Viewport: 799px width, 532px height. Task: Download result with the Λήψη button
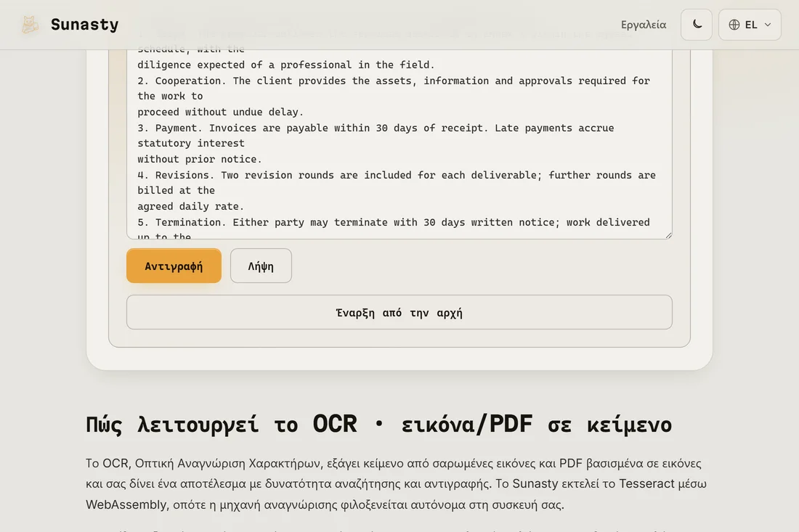(x=261, y=266)
